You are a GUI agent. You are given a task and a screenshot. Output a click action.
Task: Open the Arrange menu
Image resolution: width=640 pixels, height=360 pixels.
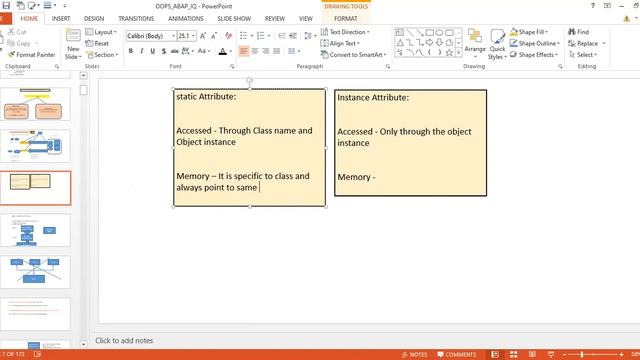pyautogui.click(x=475, y=43)
